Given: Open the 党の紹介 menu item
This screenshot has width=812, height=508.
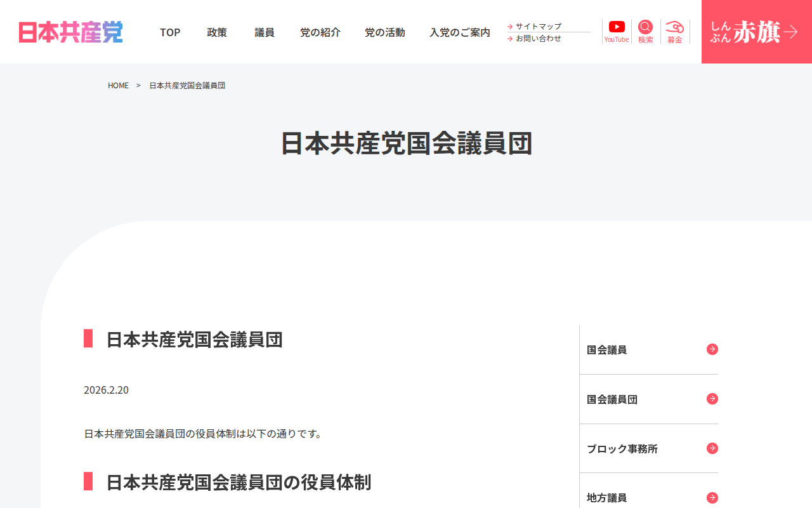Looking at the screenshot, I should click(x=320, y=32).
